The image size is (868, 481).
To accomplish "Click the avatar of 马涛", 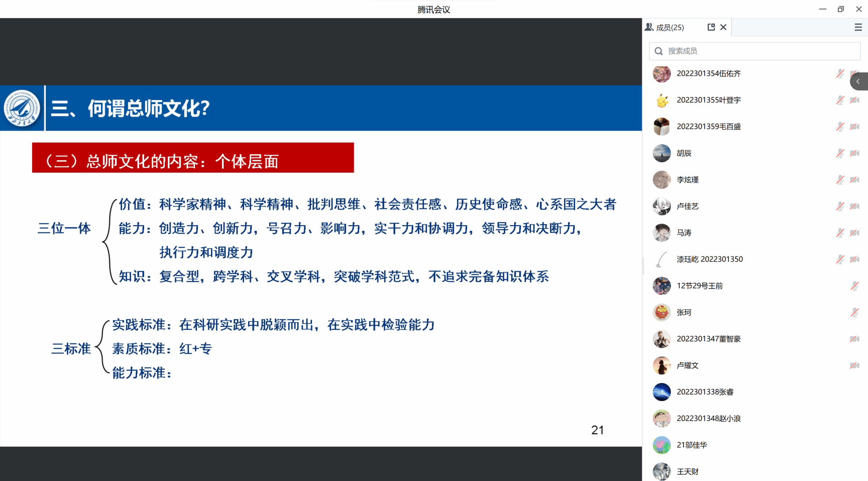I will 662,233.
